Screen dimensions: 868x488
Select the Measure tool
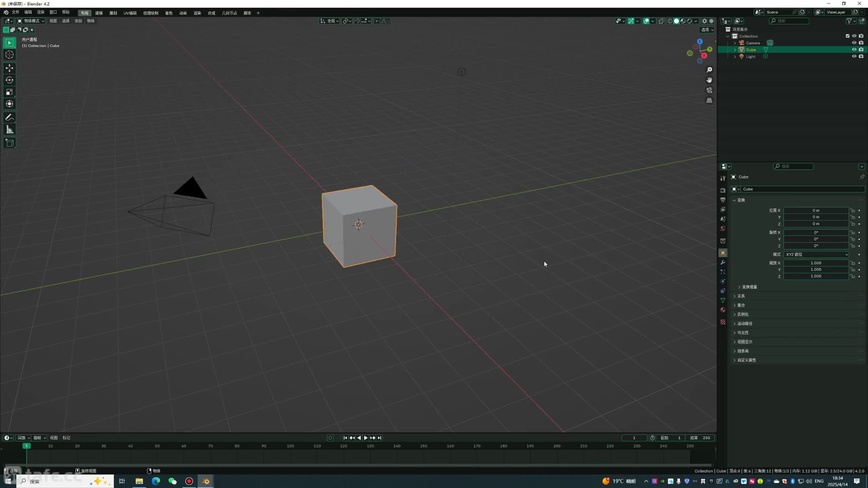coord(9,130)
